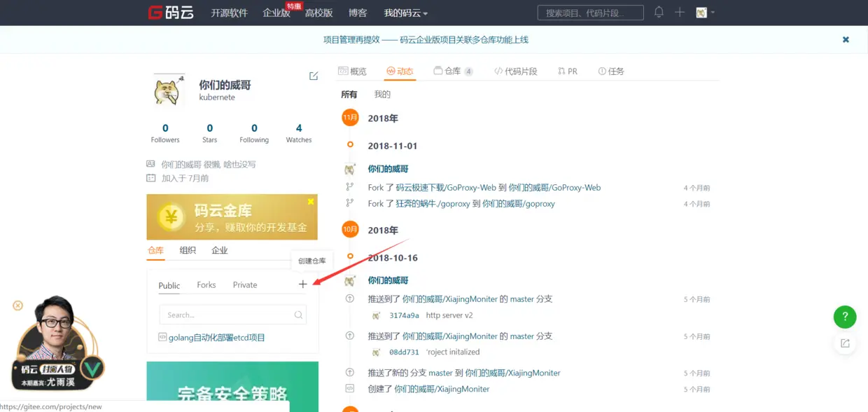The height and width of the screenshot is (412, 868).
Task: Open 狂奔的蜗牛./goproxy source link
Action: click(433, 203)
